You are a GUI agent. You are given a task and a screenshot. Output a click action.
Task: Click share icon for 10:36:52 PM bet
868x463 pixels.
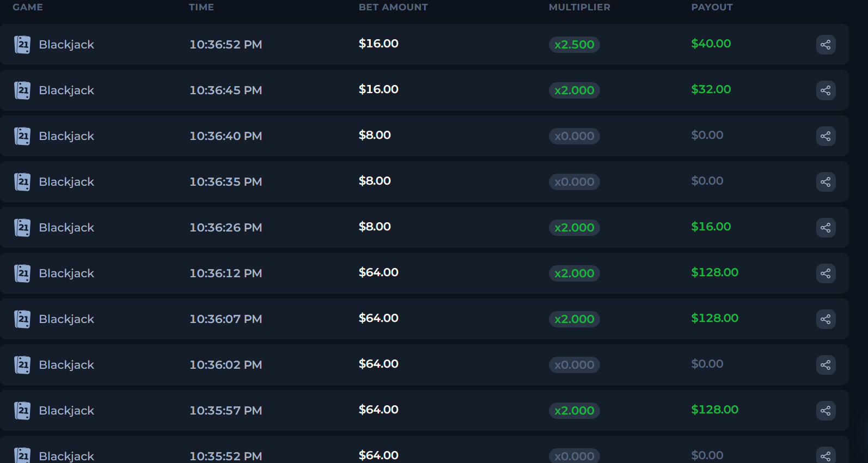point(826,45)
